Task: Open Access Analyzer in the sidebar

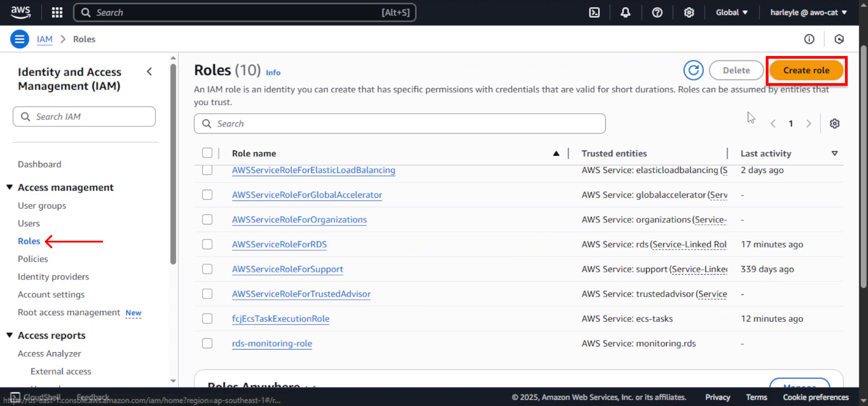Action: (x=49, y=354)
